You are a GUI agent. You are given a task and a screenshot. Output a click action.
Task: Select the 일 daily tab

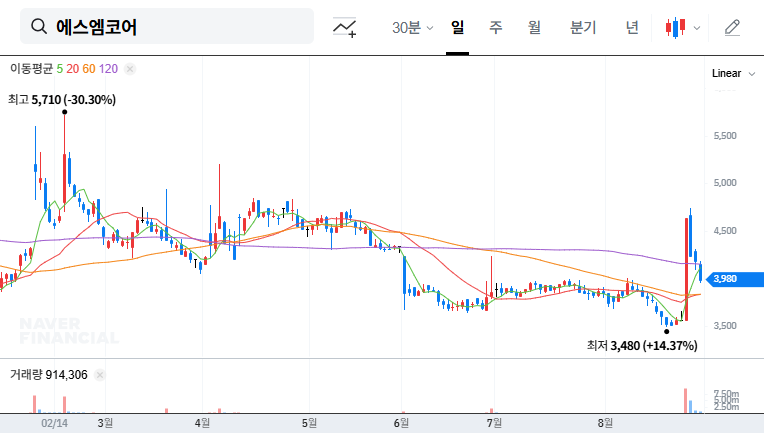click(x=458, y=28)
